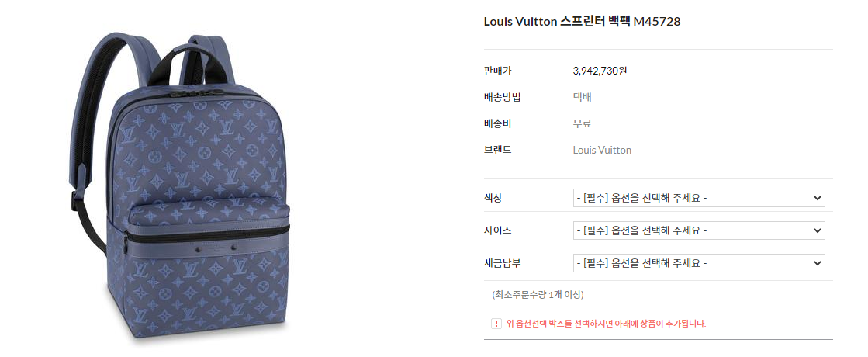Viewport: 868px width, 357px height.
Task: Click the 색상 option label
Action: pos(493,198)
